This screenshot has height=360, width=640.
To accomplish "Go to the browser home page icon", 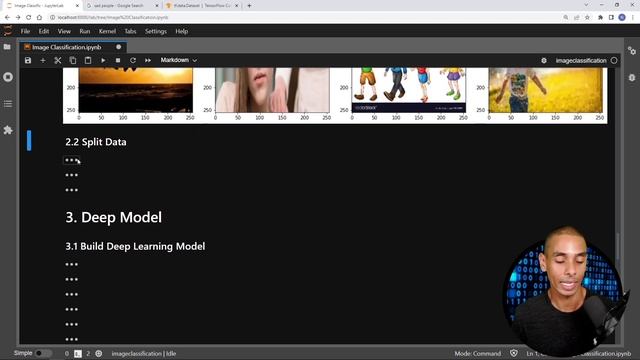I will 39,18.
